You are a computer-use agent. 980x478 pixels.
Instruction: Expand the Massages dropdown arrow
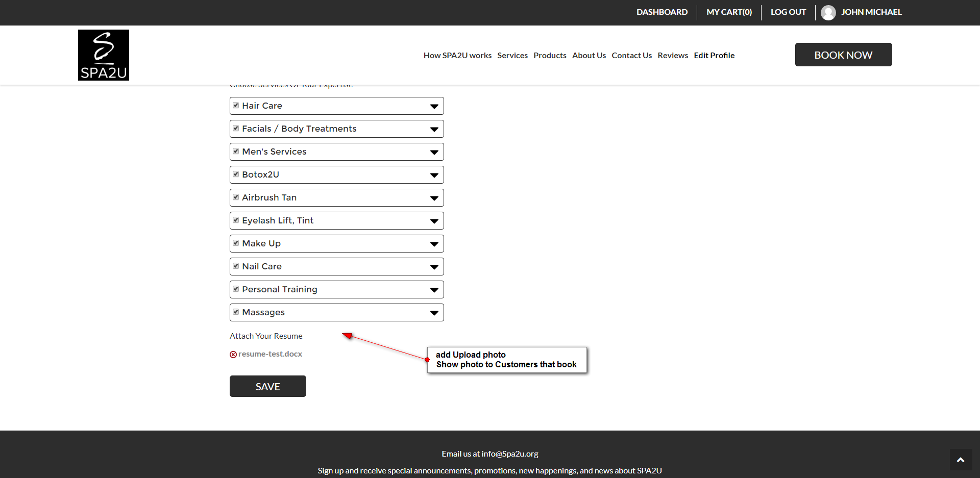434,313
